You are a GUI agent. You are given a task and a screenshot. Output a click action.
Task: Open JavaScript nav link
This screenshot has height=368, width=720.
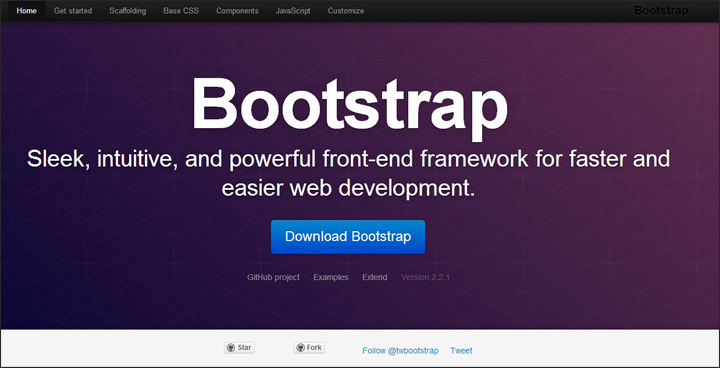(293, 11)
